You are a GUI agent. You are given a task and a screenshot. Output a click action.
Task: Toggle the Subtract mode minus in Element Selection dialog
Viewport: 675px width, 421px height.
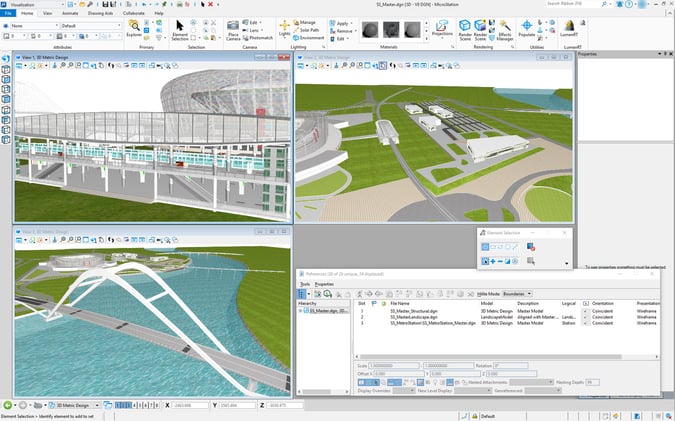(500, 261)
